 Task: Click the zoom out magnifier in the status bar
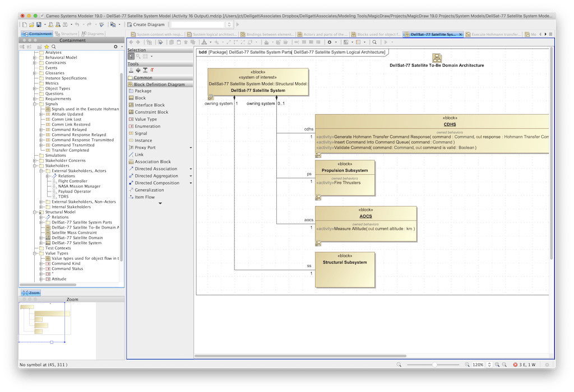click(399, 365)
